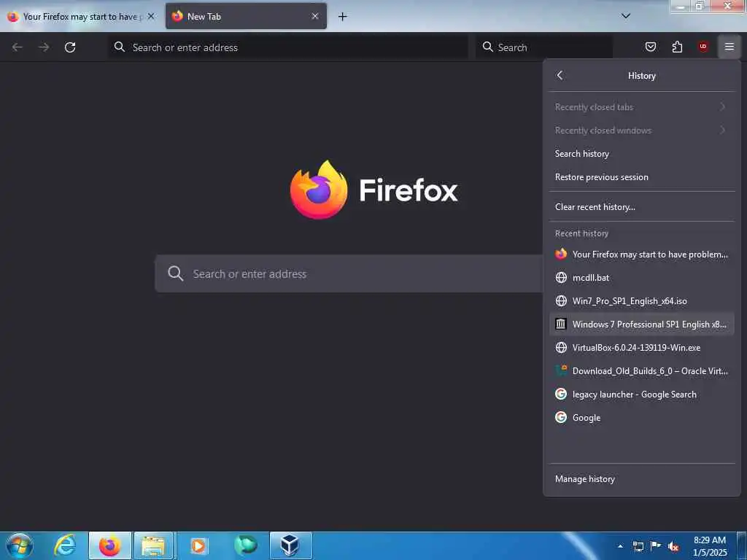The width and height of the screenshot is (747, 560).
Task: Open a new tab with plus button
Action: [342, 17]
